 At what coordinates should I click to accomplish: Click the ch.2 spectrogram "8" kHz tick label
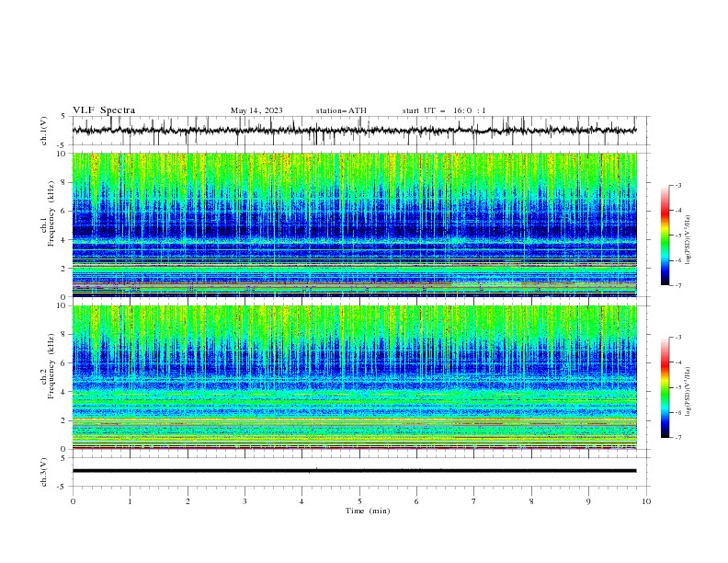coord(63,335)
